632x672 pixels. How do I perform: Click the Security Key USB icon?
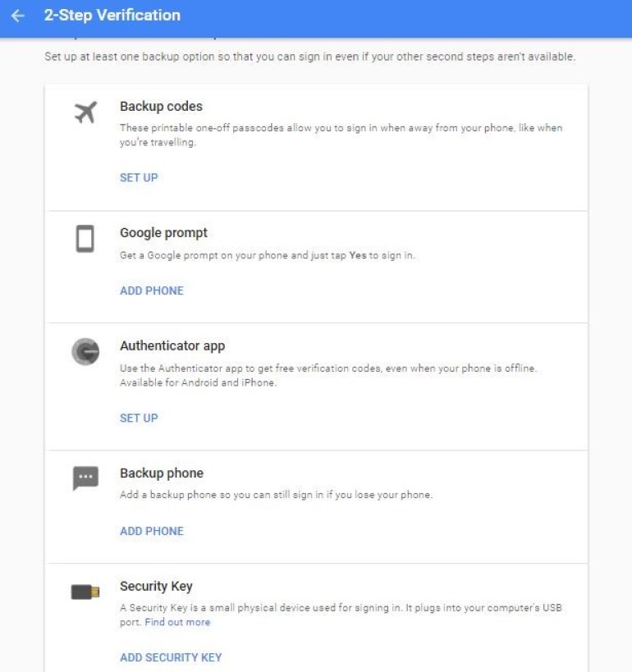[x=85, y=592]
